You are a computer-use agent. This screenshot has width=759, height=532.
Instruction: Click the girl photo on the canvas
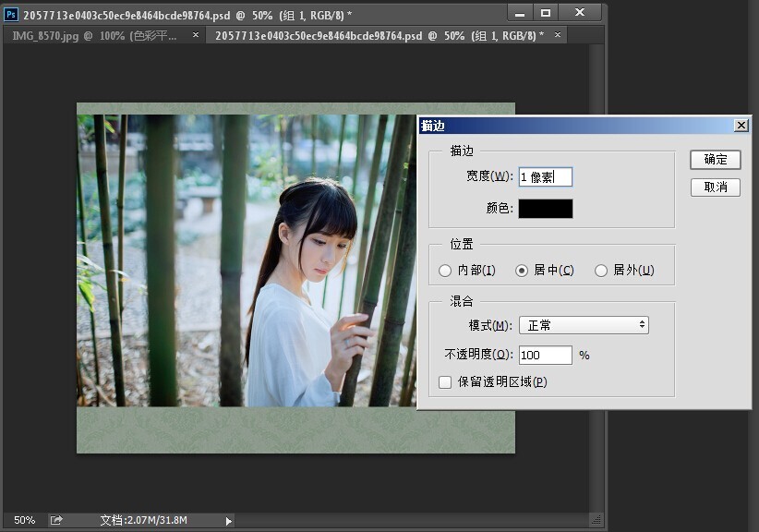(247, 260)
